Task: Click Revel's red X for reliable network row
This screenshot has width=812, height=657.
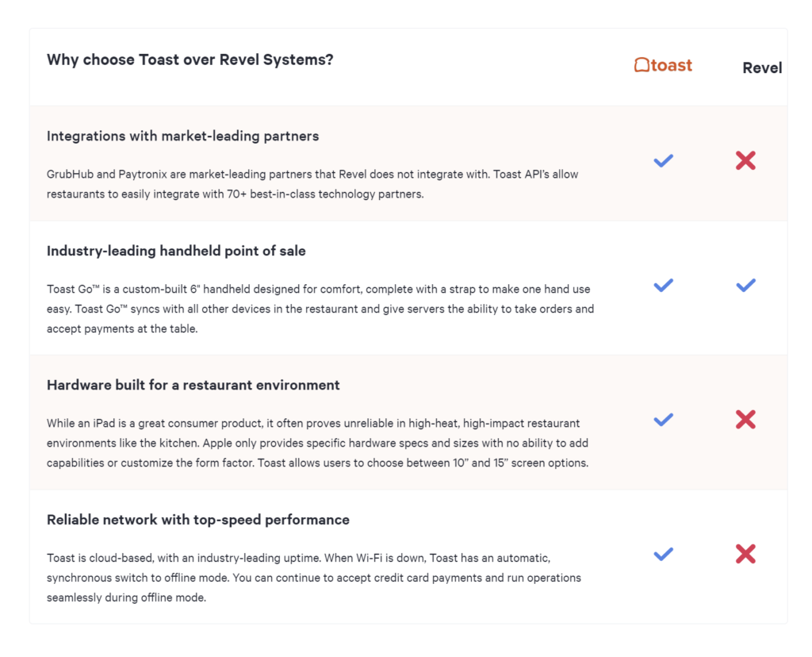Action: (x=745, y=555)
